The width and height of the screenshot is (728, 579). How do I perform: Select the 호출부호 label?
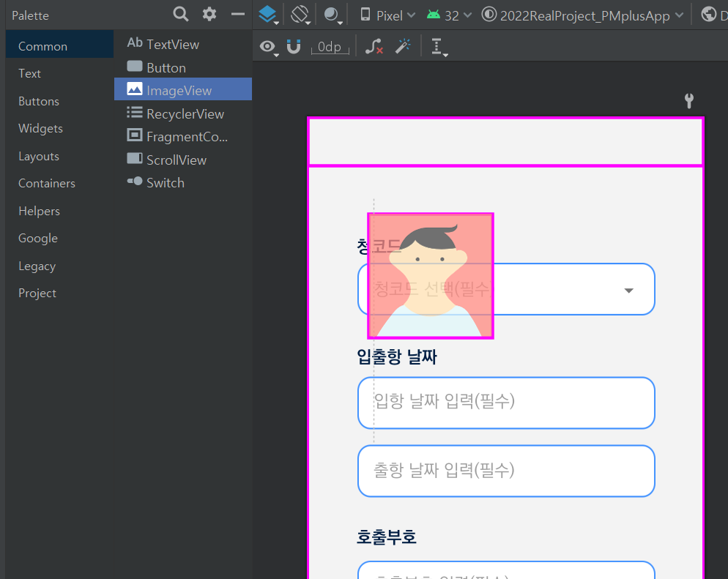[386, 537]
